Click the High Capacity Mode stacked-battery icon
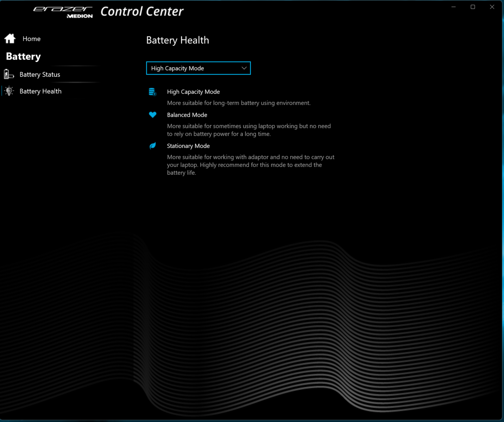This screenshot has width=504, height=422. [x=152, y=92]
